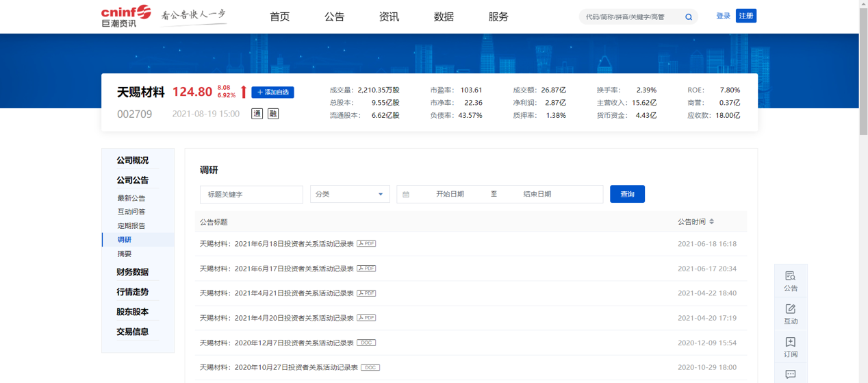The image size is (868, 383).
Task: Open PDF icon for 2021年6月18日 record
Action: [x=366, y=244]
